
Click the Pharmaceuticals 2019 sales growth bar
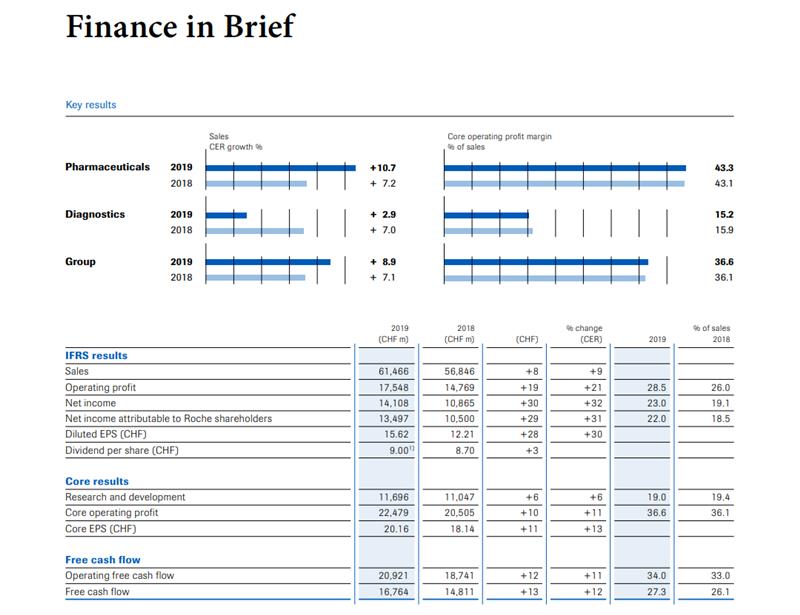[x=280, y=167]
